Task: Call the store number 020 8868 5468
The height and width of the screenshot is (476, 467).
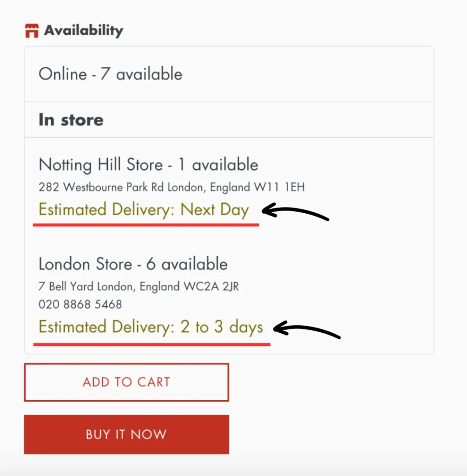Action: [80, 304]
